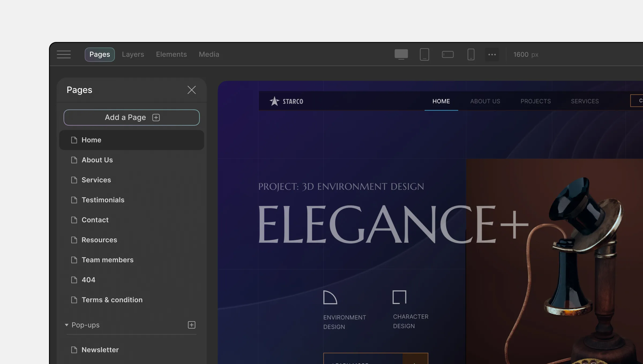Collapse the Pop-ups section arrow
643x364 pixels.
pos(66,325)
